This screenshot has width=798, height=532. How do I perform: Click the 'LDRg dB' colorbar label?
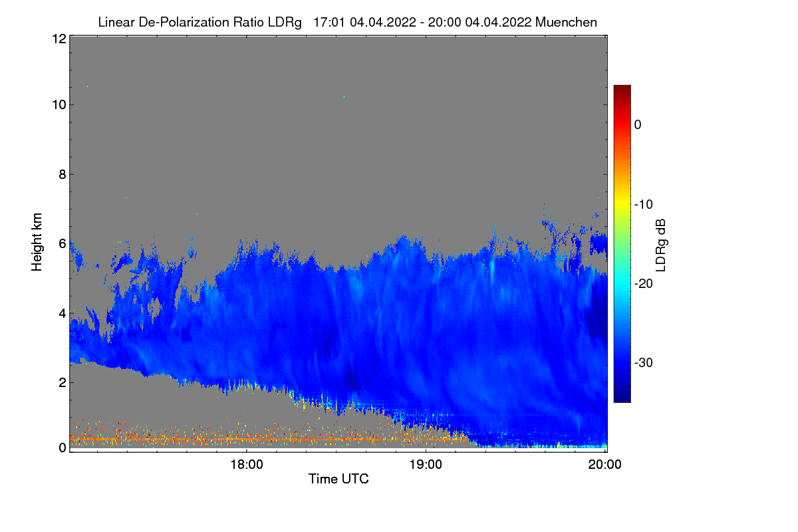click(662, 244)
